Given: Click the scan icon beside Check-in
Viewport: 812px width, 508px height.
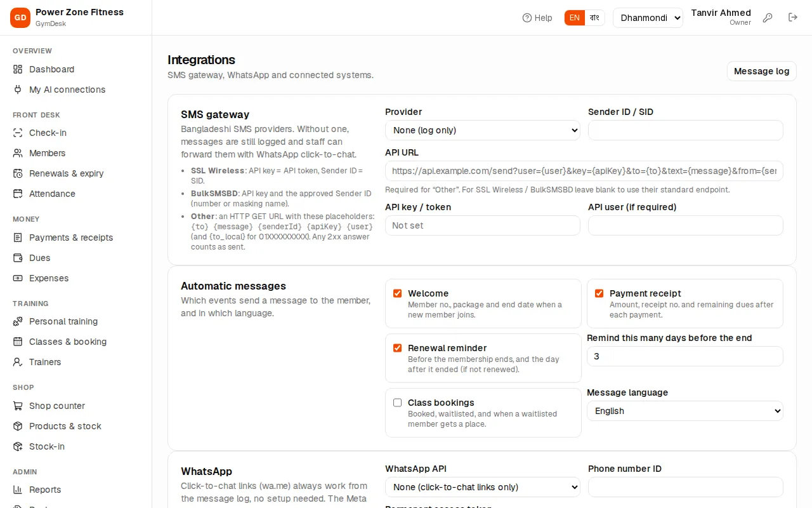Looking at the screenshot, I should click(18, 133).
